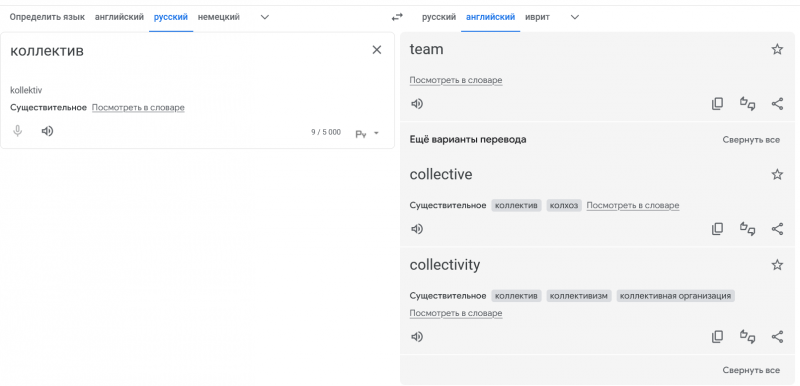
Task: Listen to translation team pronunciation
Action: [x=417, y=104]
